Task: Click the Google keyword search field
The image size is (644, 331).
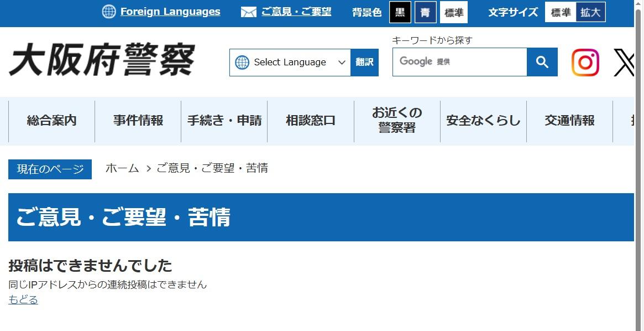Action: (459, 62)
